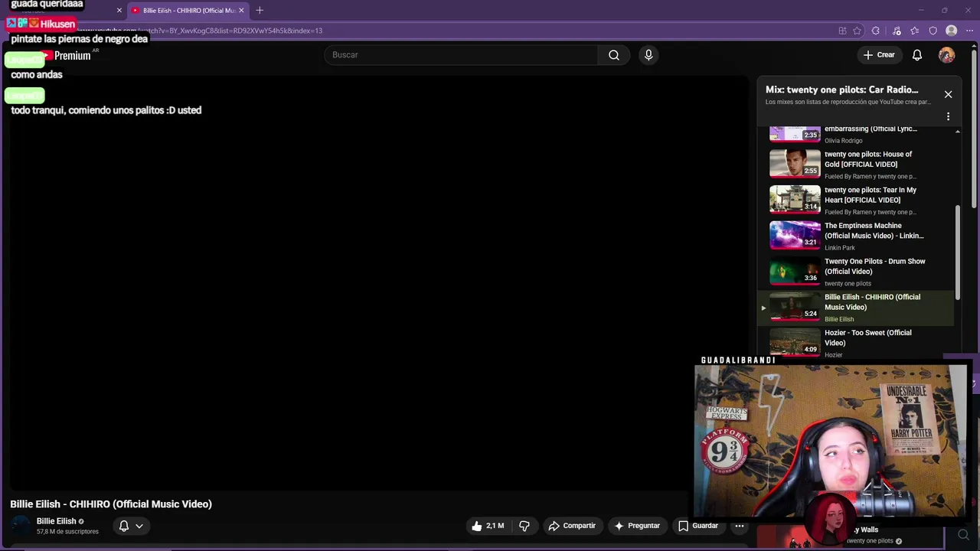980x551 pixels.
Task: Open the browser extensions puzzle icon
Action: point(876,31)
